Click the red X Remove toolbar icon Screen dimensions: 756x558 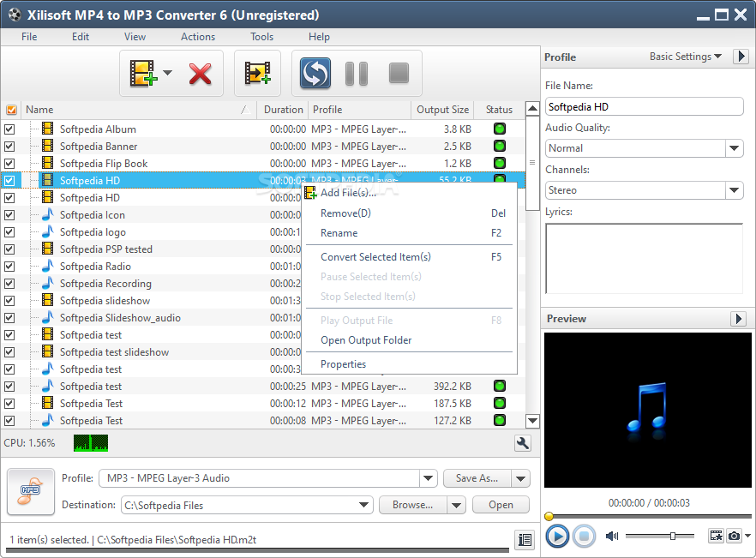coord(200,74)
